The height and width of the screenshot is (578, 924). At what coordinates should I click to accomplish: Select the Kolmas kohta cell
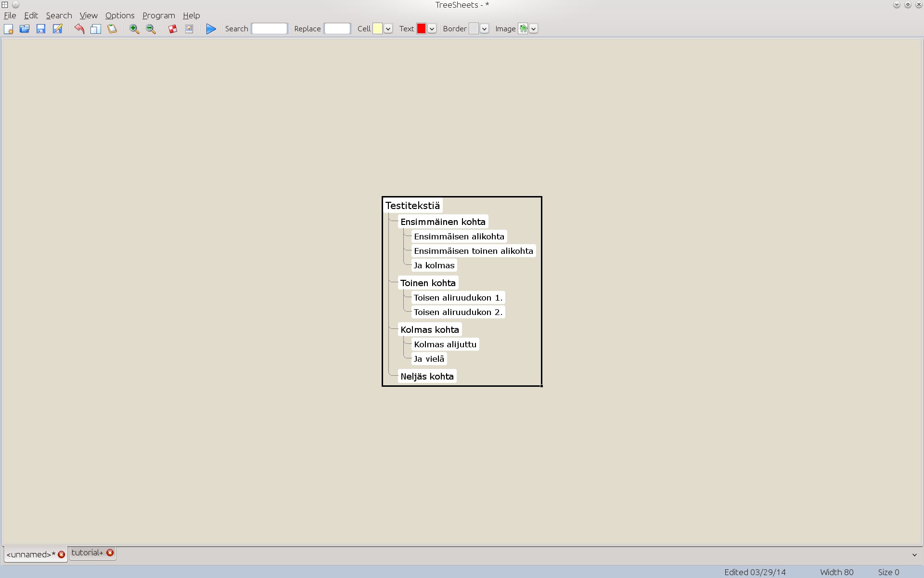(430, 330)
